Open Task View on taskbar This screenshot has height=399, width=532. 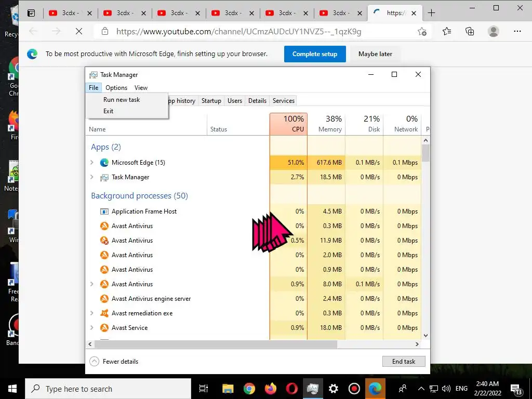[204, 389]
